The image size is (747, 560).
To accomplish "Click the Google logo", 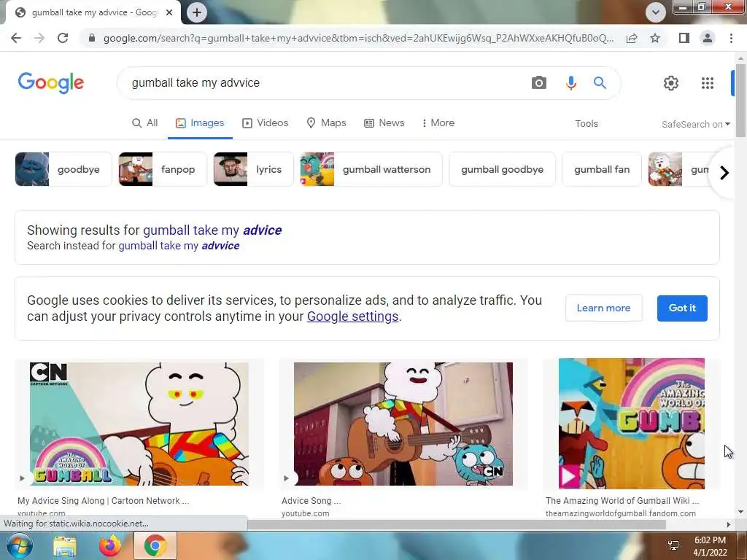I will pos(51,83).
